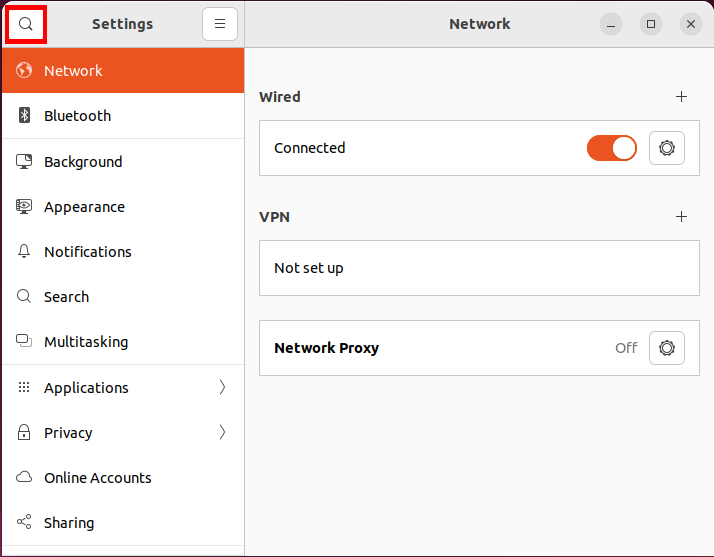Click the Network Proxy row label
Screen dimensions: 714x557
point(326,348)
